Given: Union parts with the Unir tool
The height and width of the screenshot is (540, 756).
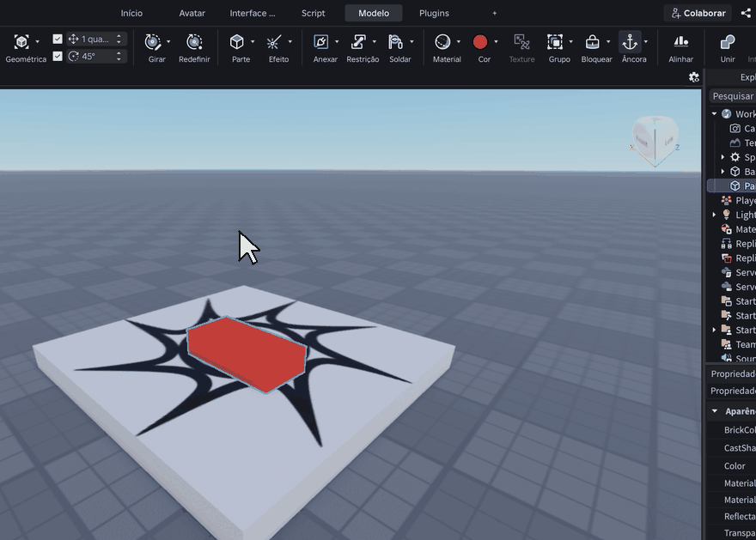Looking at the screenshot, I should (728, 48).
